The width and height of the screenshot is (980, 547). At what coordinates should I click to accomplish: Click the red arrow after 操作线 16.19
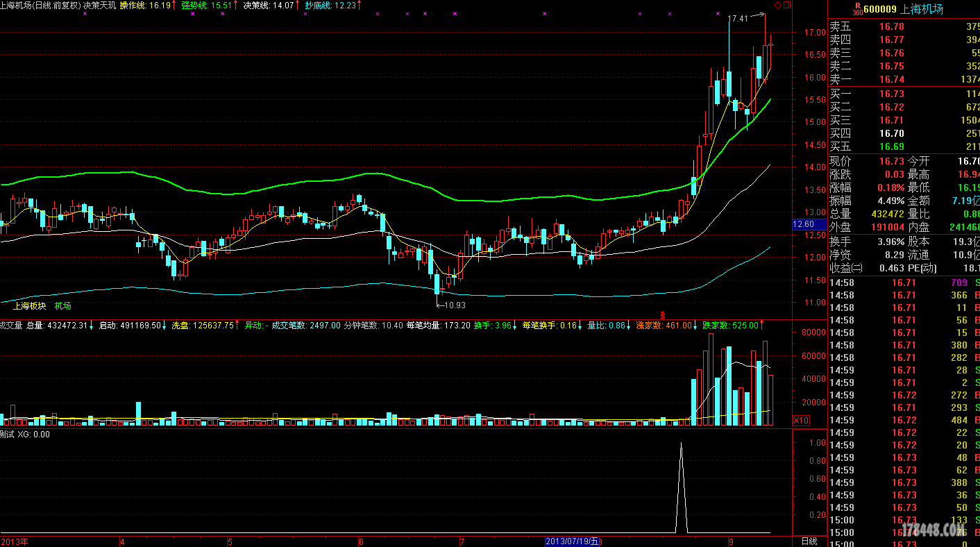(x=175, y=5)
